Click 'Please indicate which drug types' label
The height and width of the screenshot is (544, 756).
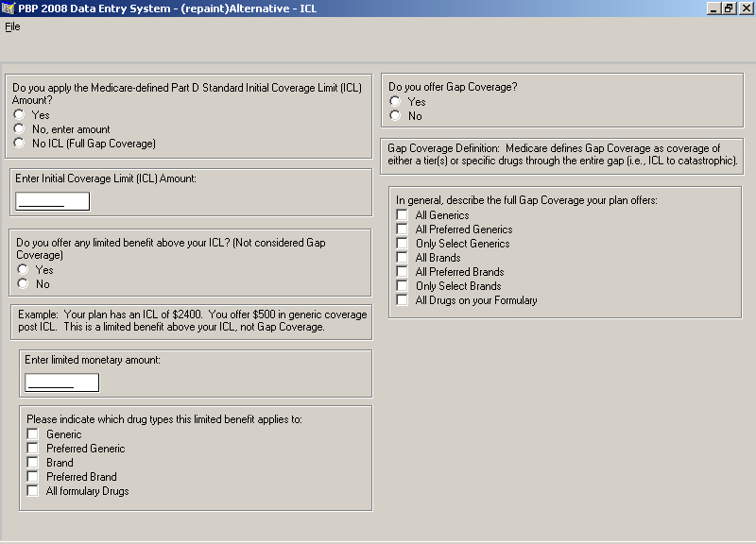[164, 419]
